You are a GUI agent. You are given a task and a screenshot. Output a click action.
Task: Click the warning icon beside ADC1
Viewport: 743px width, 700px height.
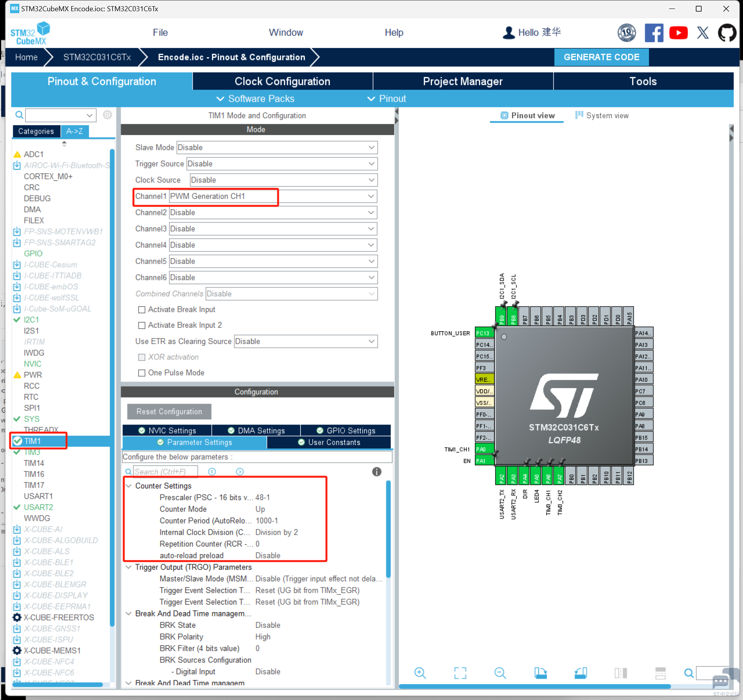[x=17, y=154]
